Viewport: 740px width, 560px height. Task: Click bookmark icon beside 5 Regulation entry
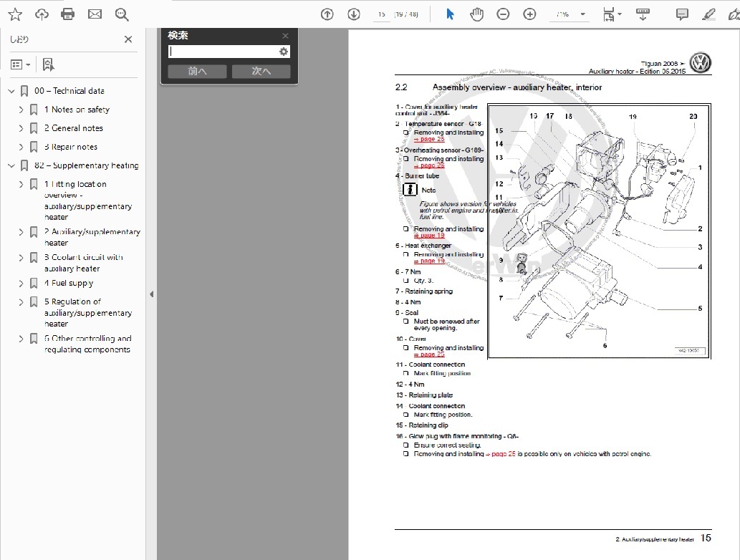[x=34, y=302]
